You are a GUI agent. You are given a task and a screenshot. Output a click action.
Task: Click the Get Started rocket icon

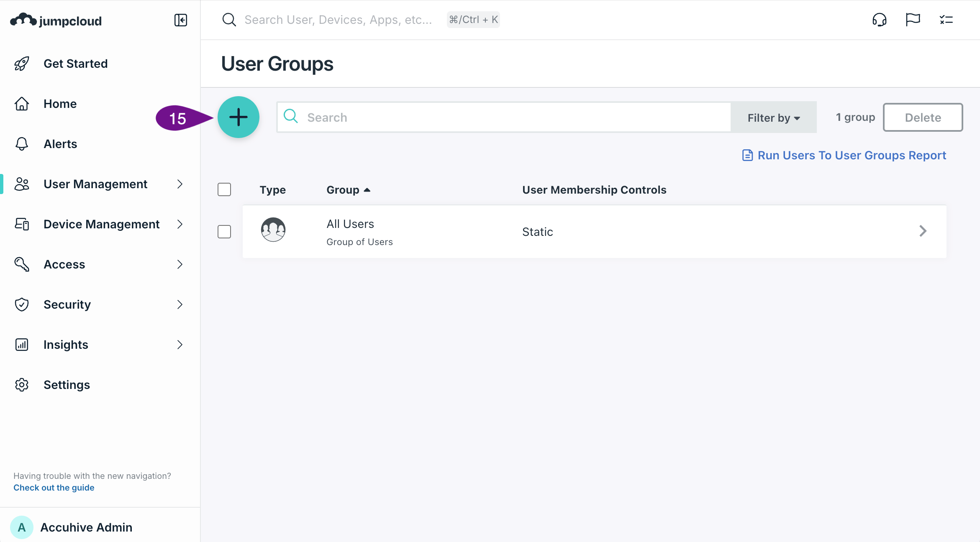22,64
